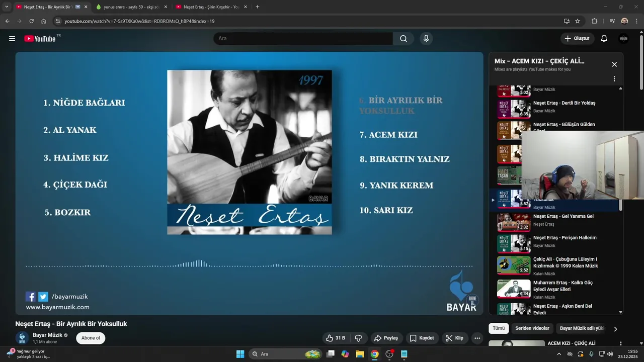
Task: Bookmark this page with the star
Action: (578, 21)
